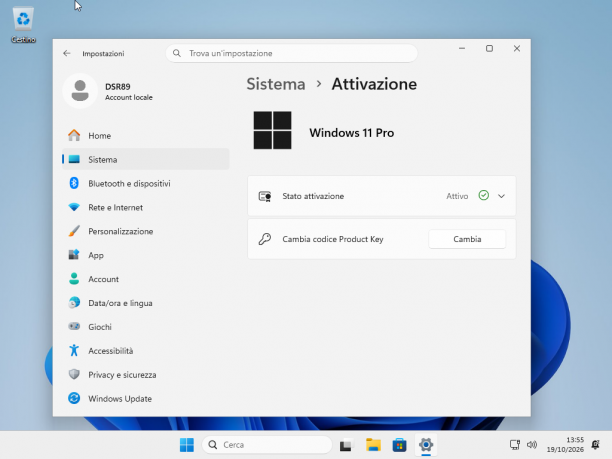The height and width of the screenshot is (459, 612).
Task: Open the notification bell in tray
Action: tap(596, 445)
